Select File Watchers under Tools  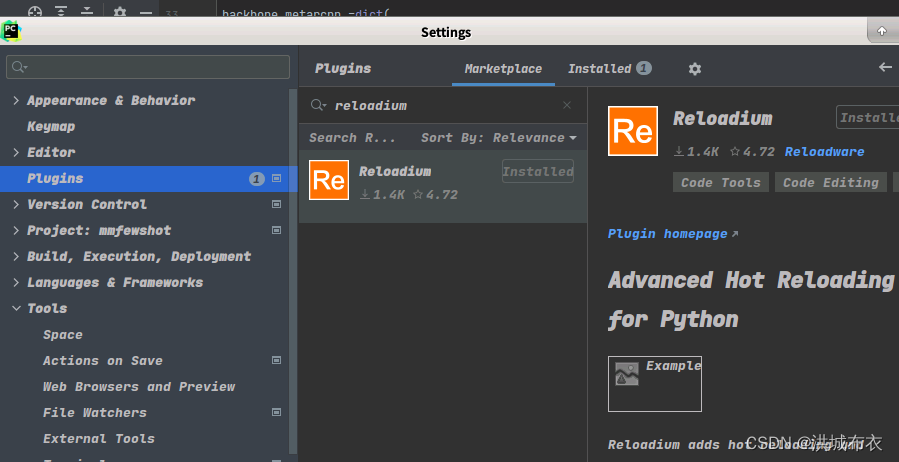pyautogui.click(x=95, y=412)
